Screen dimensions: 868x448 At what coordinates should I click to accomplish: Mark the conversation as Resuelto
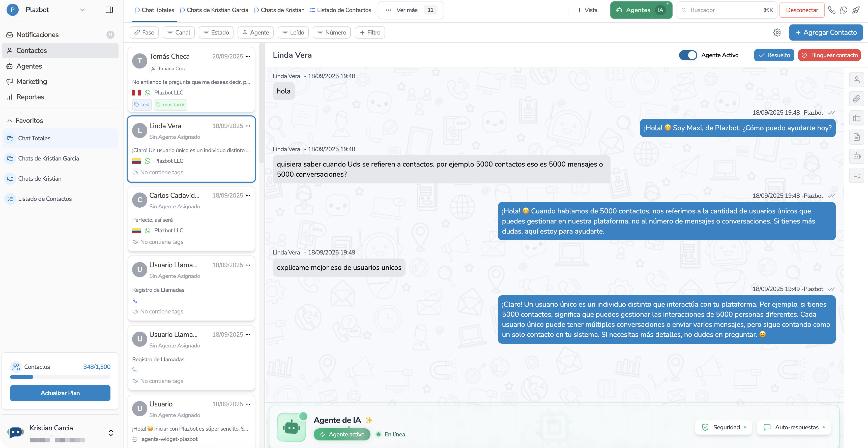[774, 55]
